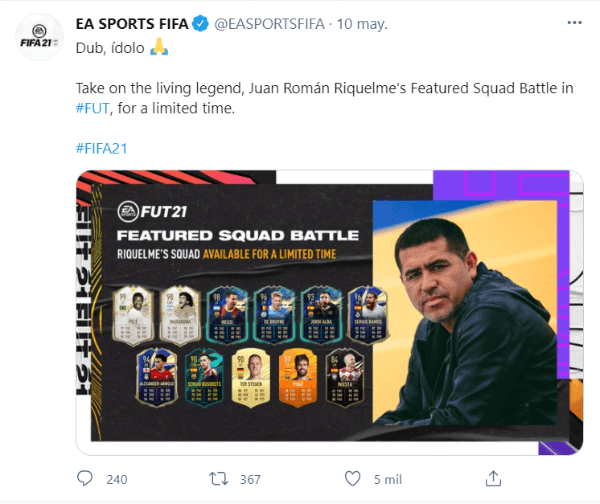Image resolution: width=600 pixels, height=504 pixels.
Task: Click the 240 replies count
Action: [118, 479]
